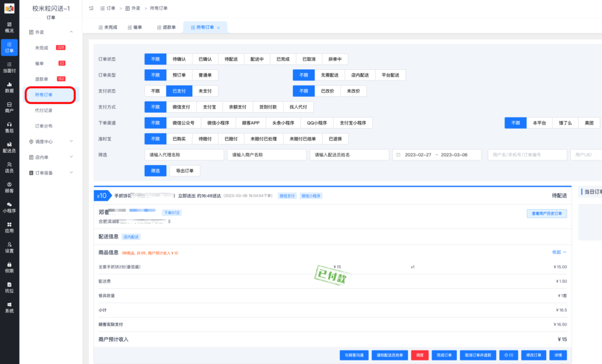Open 代付记录 in the sidebar menu
602x364 pixels.
coord(44,110)
